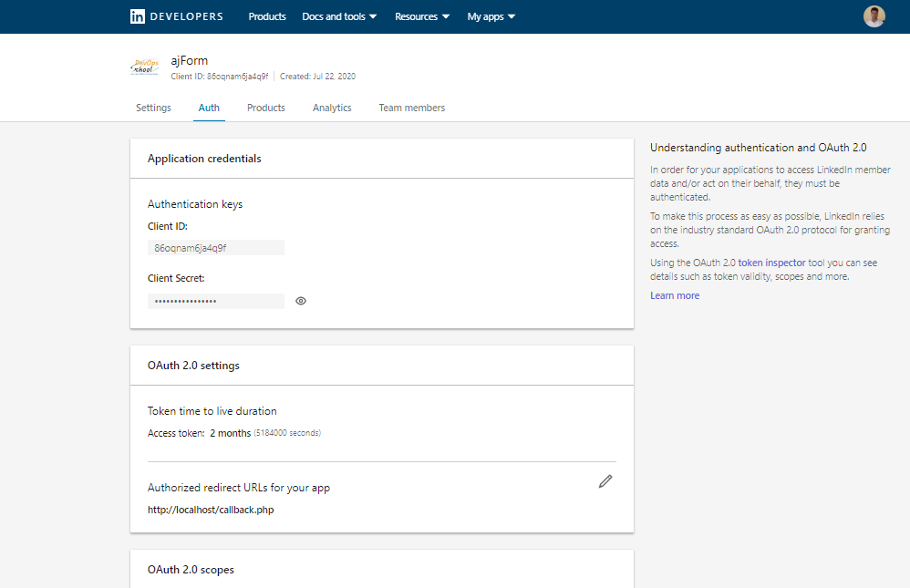Switch to the Settings tab

(x=153, y=108)
